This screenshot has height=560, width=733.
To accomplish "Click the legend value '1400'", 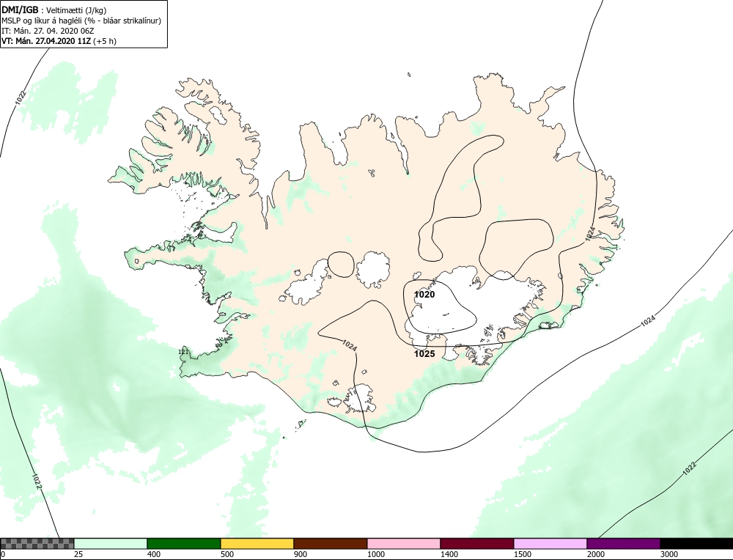I will 450,554.
